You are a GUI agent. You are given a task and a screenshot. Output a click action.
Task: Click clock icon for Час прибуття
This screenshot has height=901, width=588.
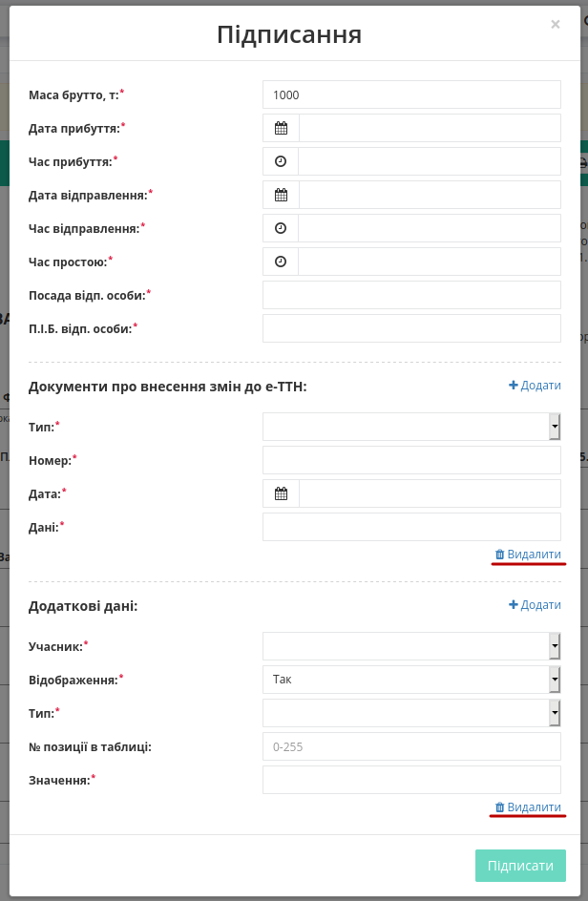point(281,161)
